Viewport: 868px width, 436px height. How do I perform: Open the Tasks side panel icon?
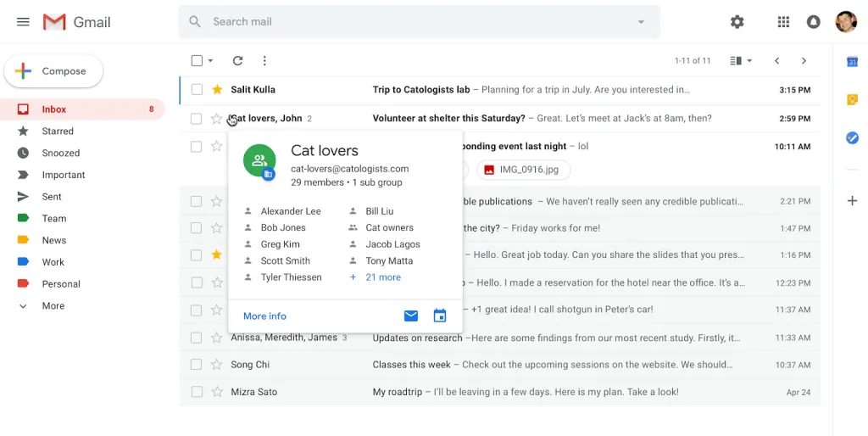(852, 137)
